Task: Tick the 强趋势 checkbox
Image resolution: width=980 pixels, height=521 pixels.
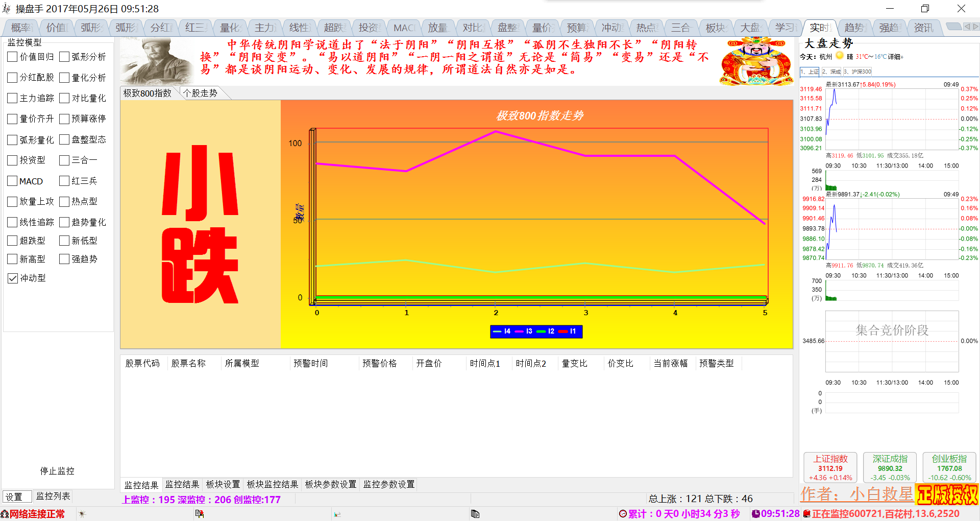Action: [64, 259]
